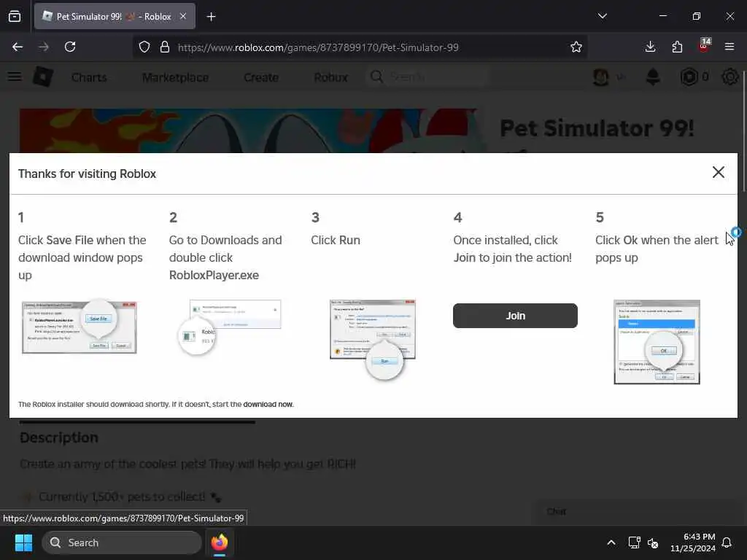This screenshot has width=747, height=560.
Task: Reload the current page
Action: (x=70, y=47)
